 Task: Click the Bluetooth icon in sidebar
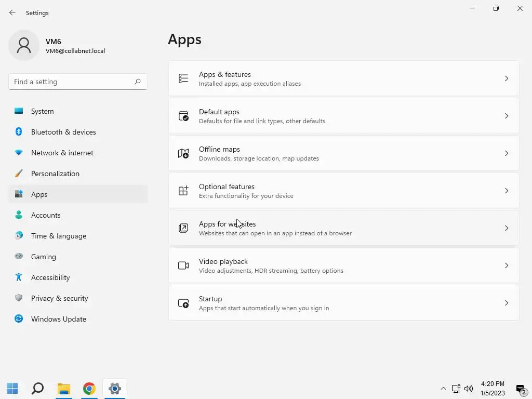coord(19,132)
